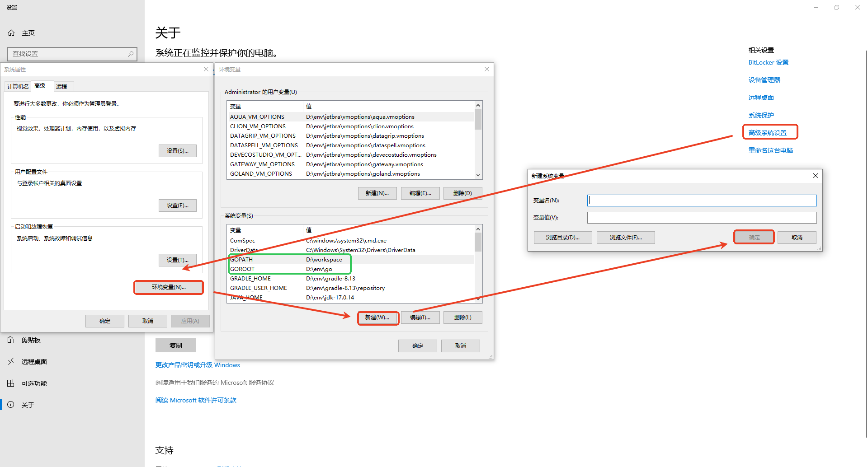Select GOROOT system variable row
868x467 pixels.
pyautogui.click(x=351, y=269)
